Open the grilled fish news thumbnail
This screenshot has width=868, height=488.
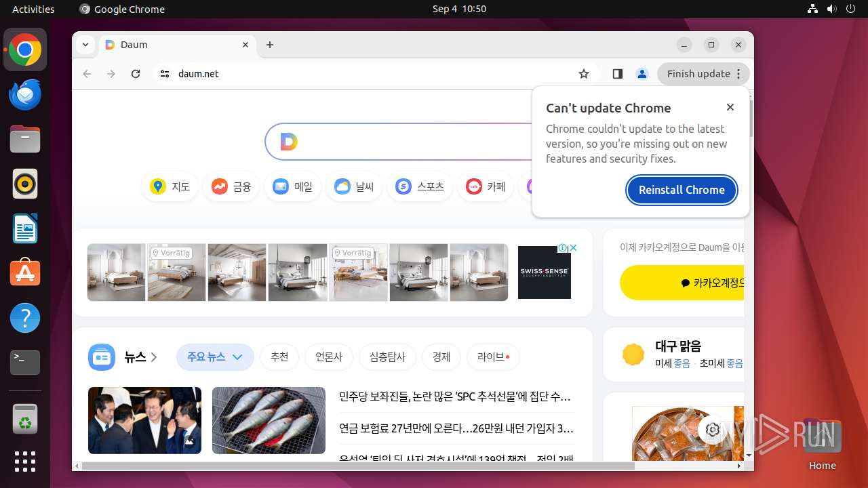[x=269, y=420]
